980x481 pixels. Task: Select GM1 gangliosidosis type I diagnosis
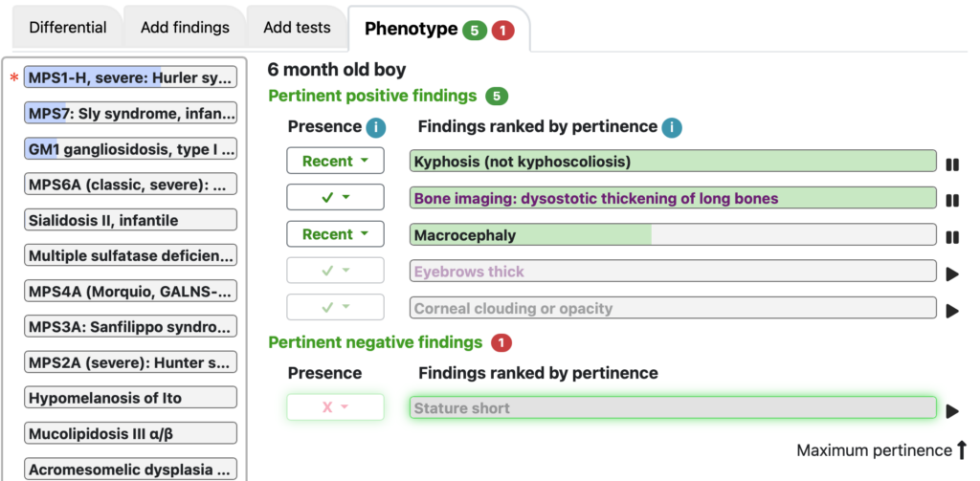130,149
